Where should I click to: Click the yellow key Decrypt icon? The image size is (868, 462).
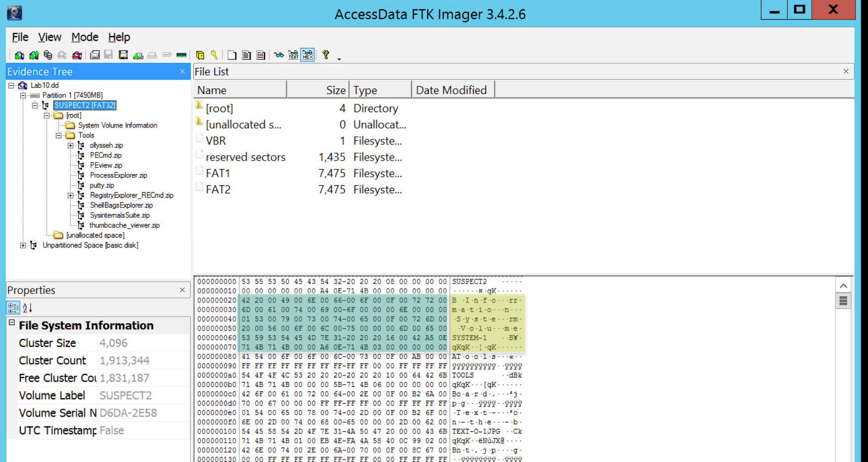(214, 55)
